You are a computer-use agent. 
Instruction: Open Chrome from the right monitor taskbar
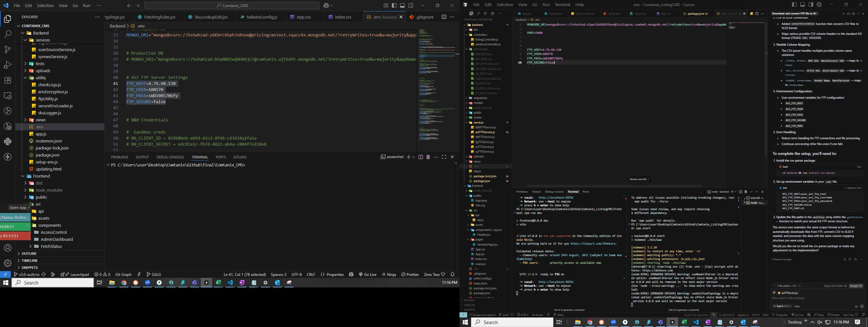pyautogui.click(x=590, y=322)
